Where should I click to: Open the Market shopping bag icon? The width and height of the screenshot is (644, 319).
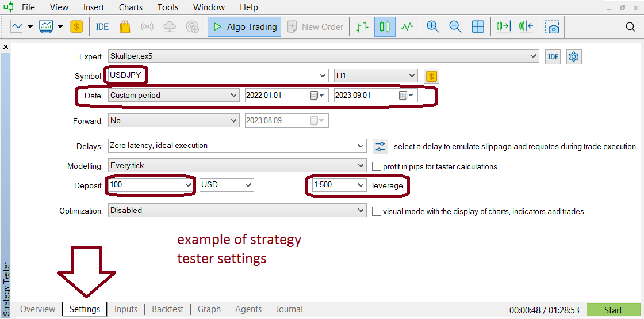125,26
